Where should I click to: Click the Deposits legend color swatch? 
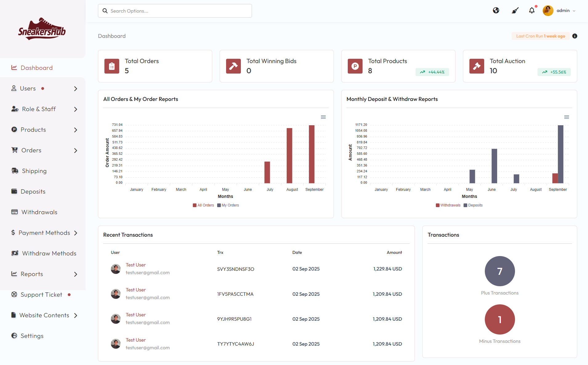(465, 205)
